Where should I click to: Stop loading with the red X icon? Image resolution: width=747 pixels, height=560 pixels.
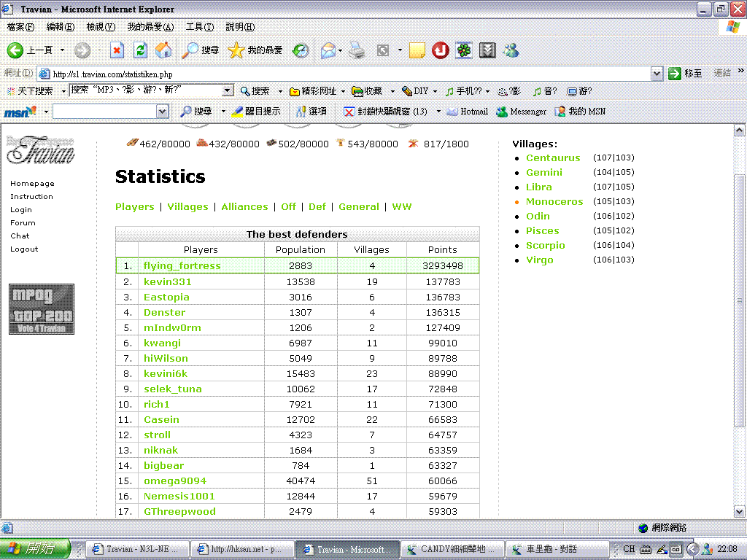coord(117,50)
